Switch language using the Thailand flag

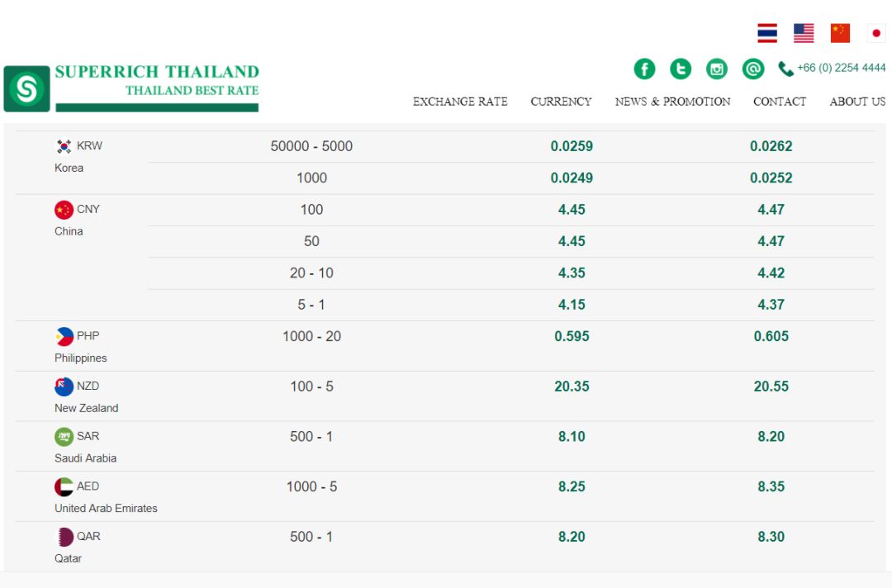point(766,33)
